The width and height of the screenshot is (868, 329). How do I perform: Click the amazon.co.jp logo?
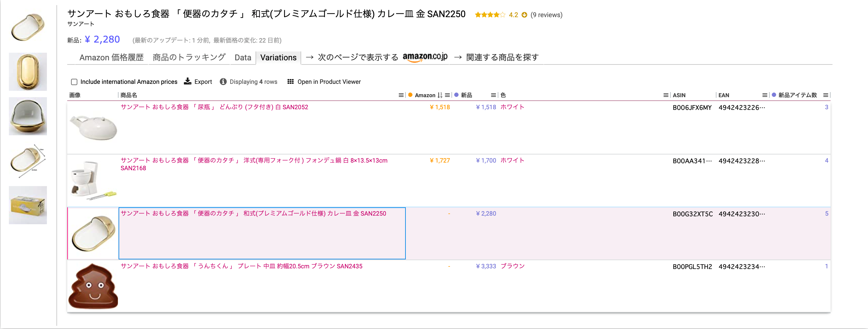coord(425,57)
